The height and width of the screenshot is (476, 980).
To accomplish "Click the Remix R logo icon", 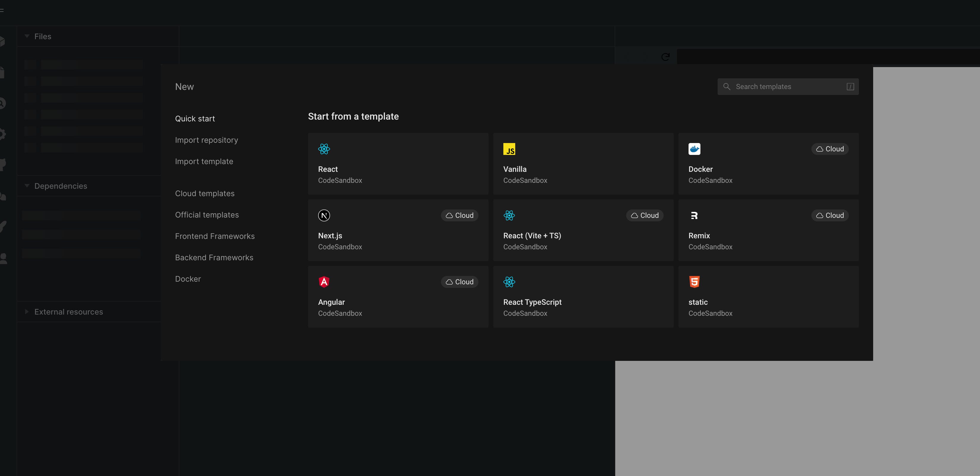I will click(x=694, y=215).
